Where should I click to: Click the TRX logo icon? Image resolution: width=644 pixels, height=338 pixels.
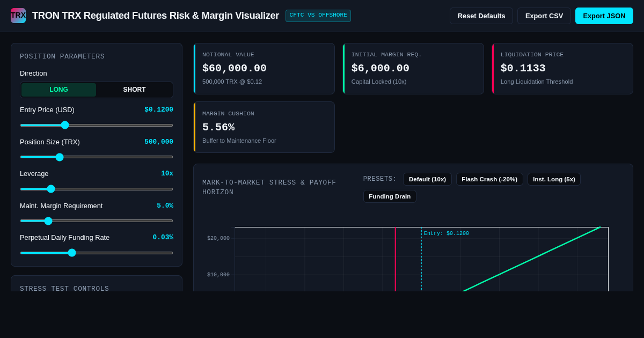[x=18, y=16]
